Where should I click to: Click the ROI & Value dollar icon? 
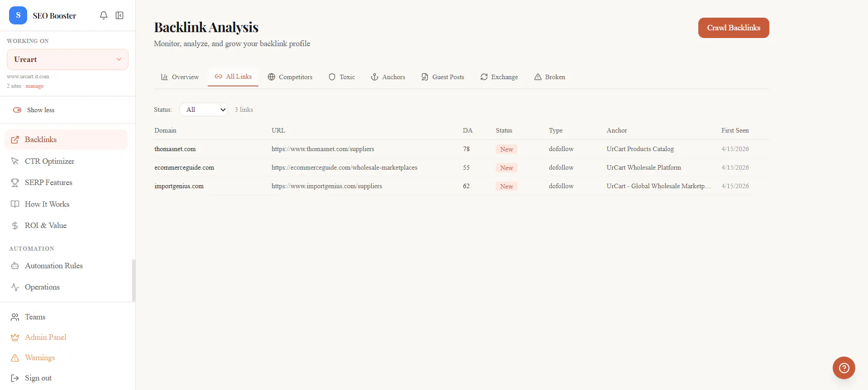15,226
